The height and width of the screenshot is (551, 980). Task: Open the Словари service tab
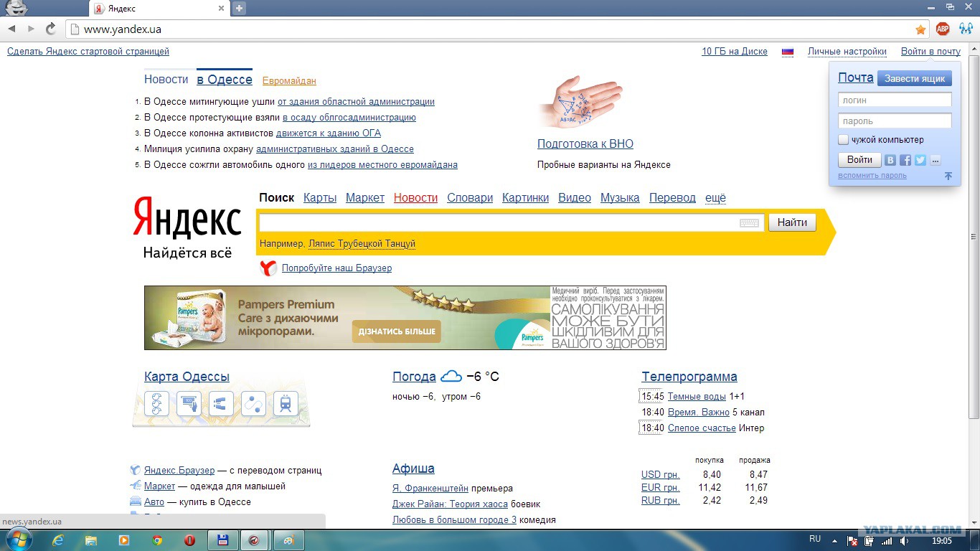(x=470, y=198)
